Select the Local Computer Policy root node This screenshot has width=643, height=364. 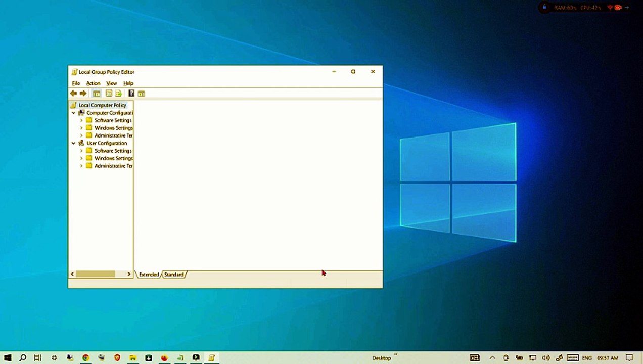(x=102, y=105)
